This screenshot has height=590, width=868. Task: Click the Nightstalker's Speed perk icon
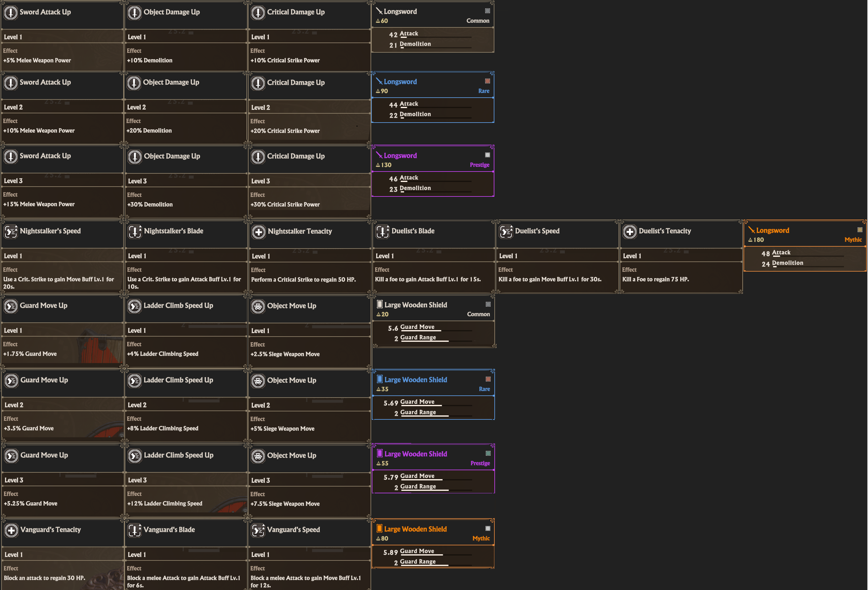(x=11, y=232)
